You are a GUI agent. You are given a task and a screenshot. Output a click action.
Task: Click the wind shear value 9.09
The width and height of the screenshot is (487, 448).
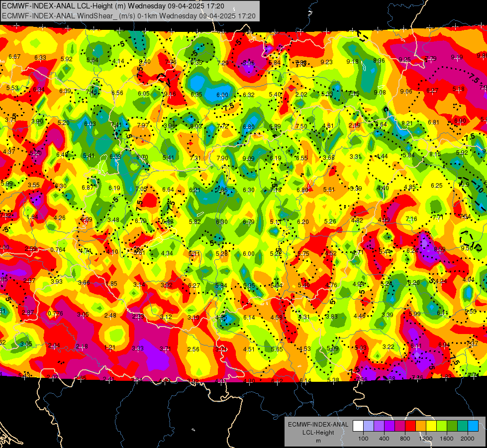(x=248, y=159)
